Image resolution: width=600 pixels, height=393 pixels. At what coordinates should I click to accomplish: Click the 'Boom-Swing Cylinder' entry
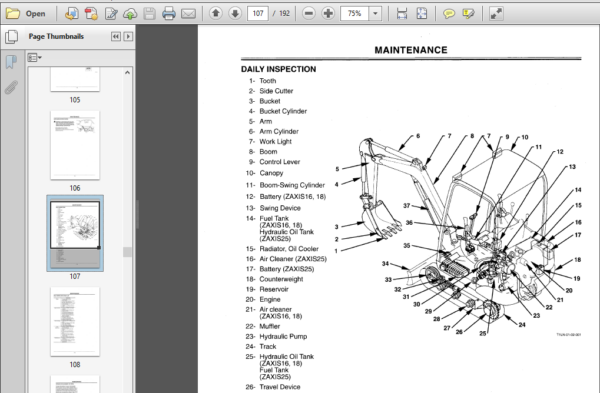(x=292, y=185)
